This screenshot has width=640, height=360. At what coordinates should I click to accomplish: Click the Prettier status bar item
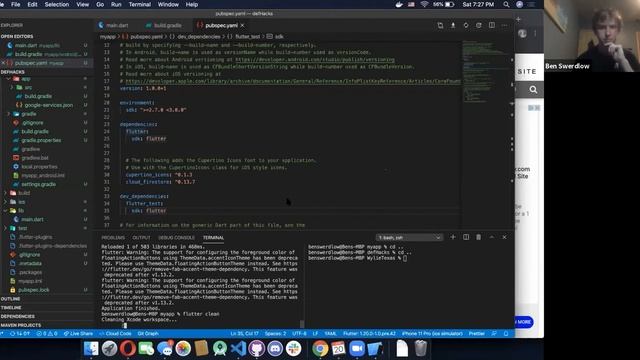[476, 333]
